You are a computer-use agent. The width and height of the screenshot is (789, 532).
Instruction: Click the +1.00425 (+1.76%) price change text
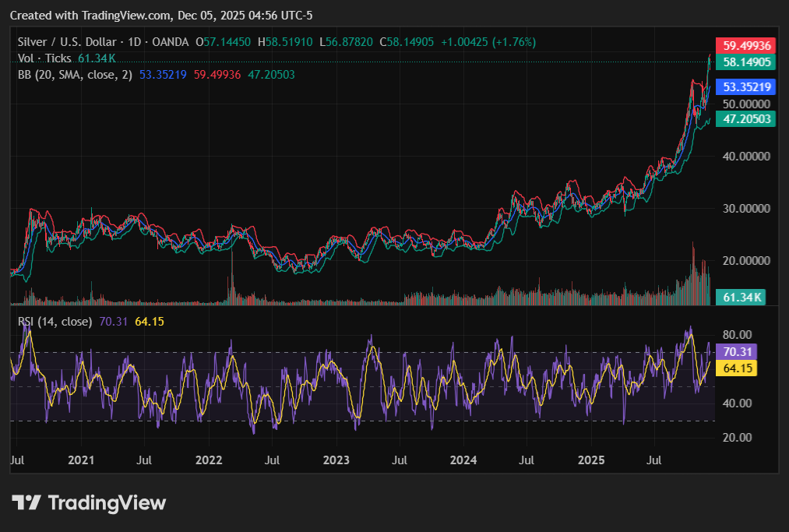pyautogui.click(x=488, y=42)
